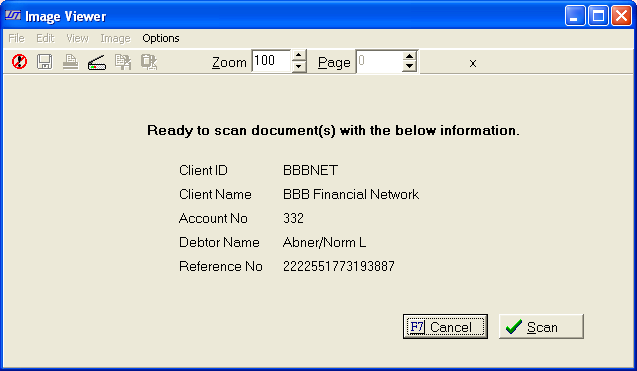The height and width of the screenshot is (371, 637).
Task: Click the Zoom label in toolbar
Action: (229, 63)
